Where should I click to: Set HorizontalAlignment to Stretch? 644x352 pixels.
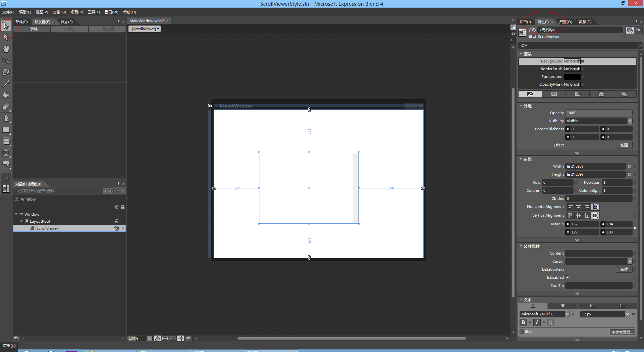click(x=595, y=207)
